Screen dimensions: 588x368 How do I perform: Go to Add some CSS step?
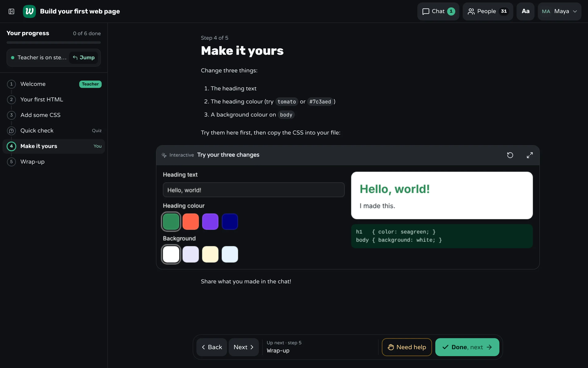(54, 115)
